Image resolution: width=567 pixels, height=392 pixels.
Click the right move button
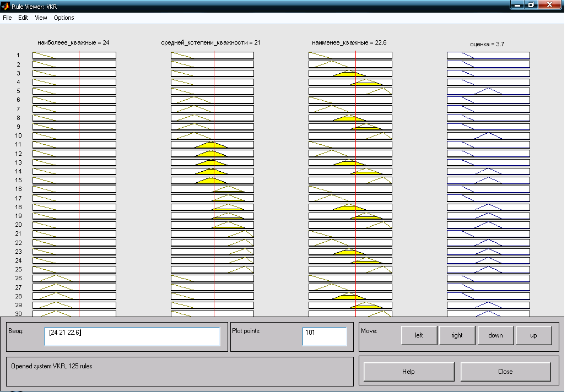pos(457,335)
